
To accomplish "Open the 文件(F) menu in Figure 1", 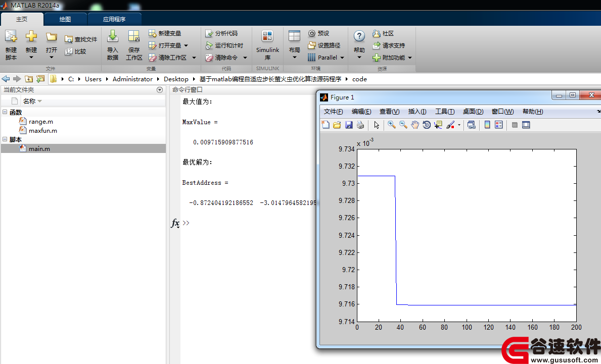I will [333, 112].
